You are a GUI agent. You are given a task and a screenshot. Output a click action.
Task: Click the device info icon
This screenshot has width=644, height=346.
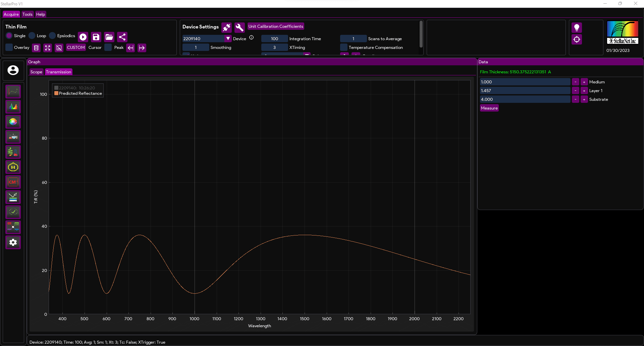click(x=251, y=38)
